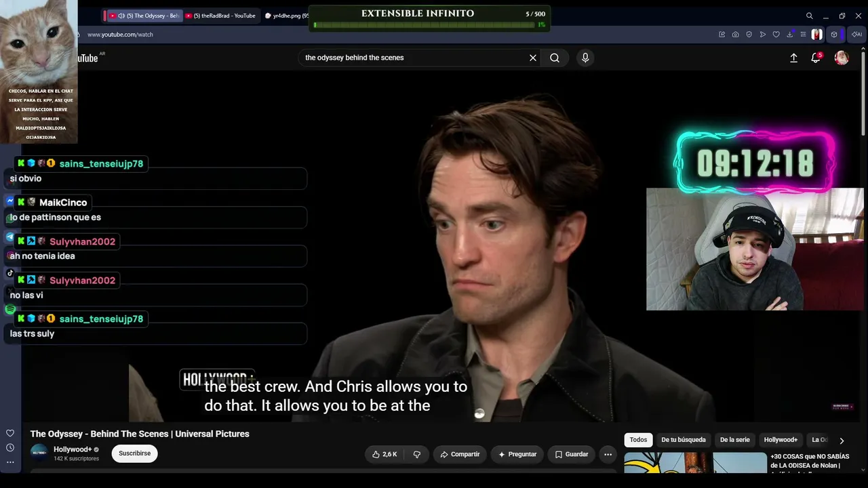Open the YouTube create/upload icon
The image size is (868, 488).
(x=793, y=58)
